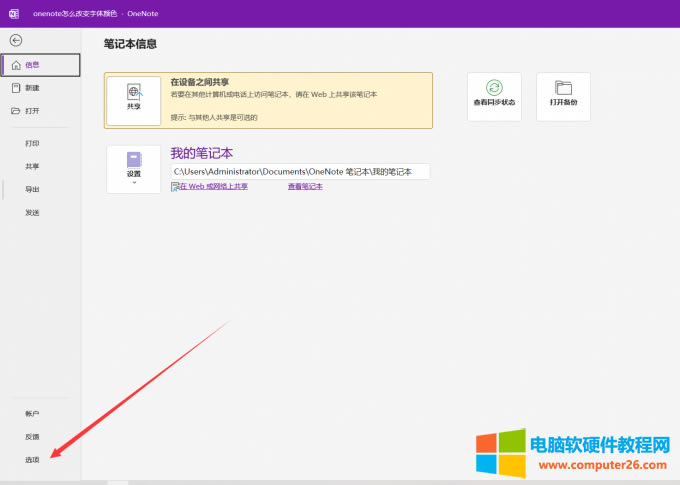Click the 查看笔记本 link
680x485 pixels.
tap(305, 186)
